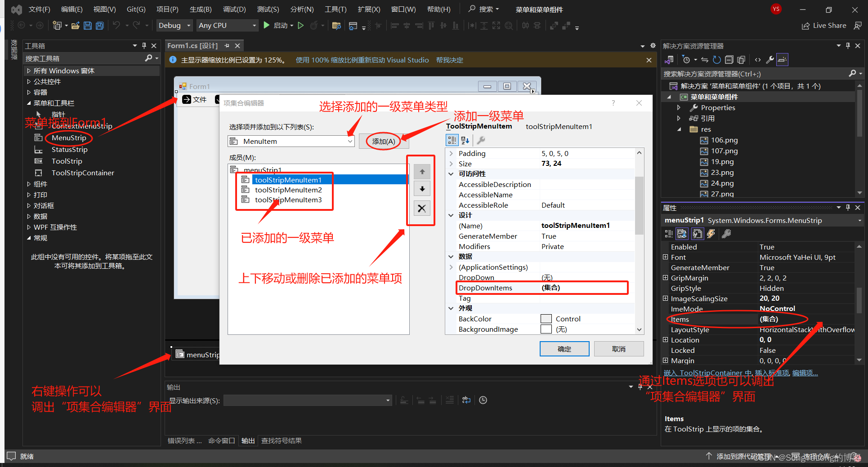Click the Solution Explorer search field
This screenshot has width=868, height=467.
753,74
